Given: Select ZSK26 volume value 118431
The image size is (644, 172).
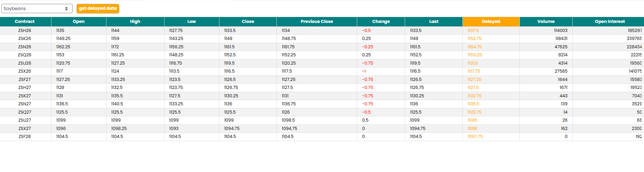Looking at the screenshot, I should [561, 39].
